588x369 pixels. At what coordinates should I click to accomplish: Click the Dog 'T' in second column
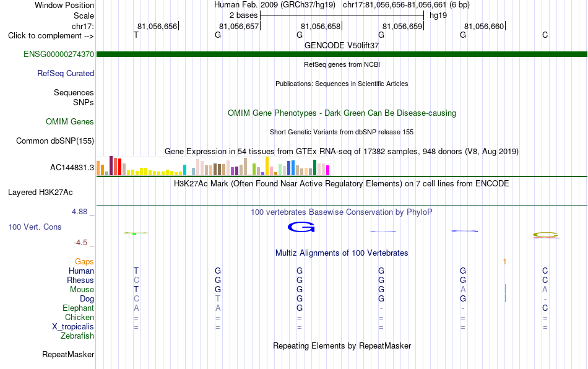(x=218, y=299)
